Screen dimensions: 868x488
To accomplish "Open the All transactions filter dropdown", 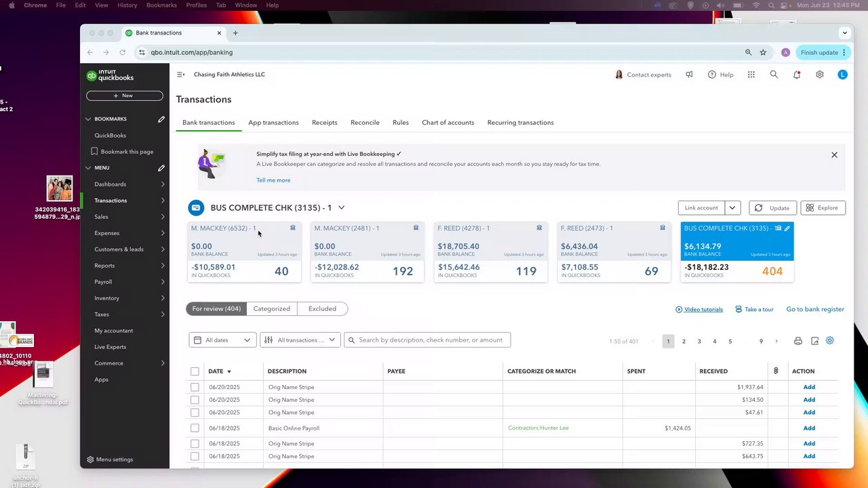I will pos(300,340).
